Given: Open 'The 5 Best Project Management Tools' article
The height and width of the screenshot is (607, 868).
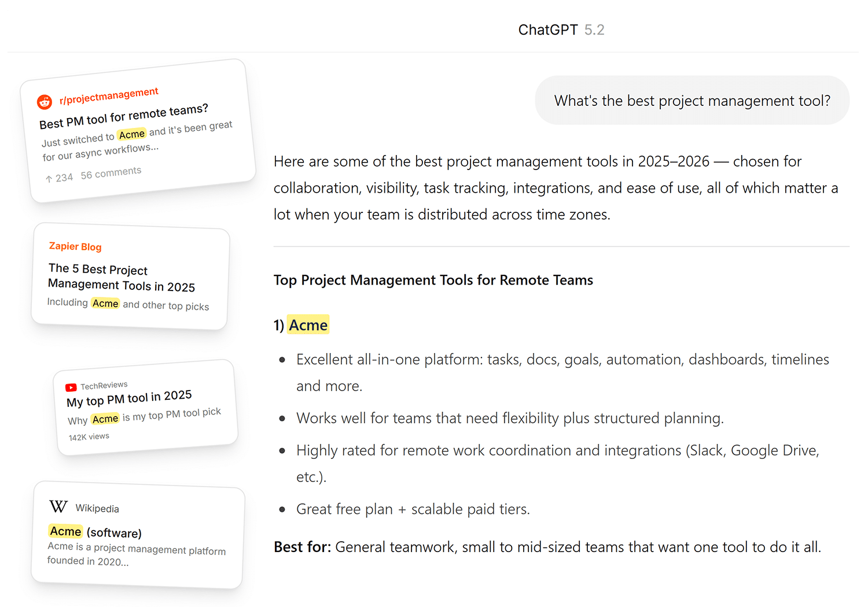Looking at the screenshot, I should coord(122,278).
